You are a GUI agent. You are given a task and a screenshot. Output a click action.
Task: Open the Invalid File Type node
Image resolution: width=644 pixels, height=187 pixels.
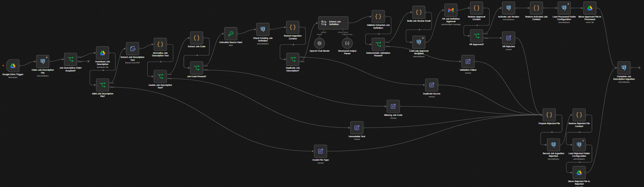[320, 151]
